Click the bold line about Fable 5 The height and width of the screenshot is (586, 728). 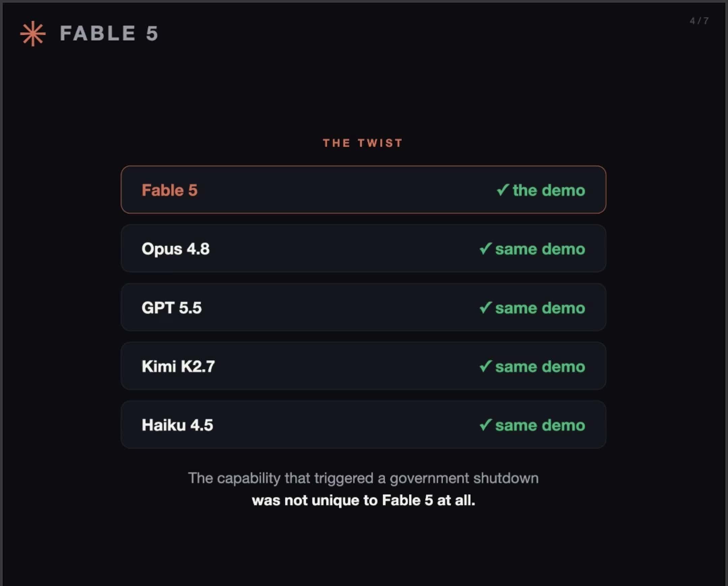[x=363, y=500]
